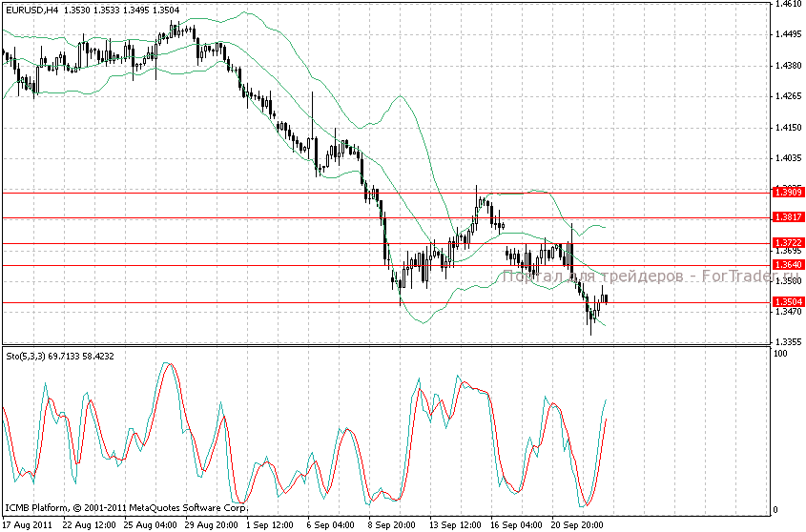Click the 1.4610 value on price scale
This screenshot has height=532, width=806.
tap(787, 4)
